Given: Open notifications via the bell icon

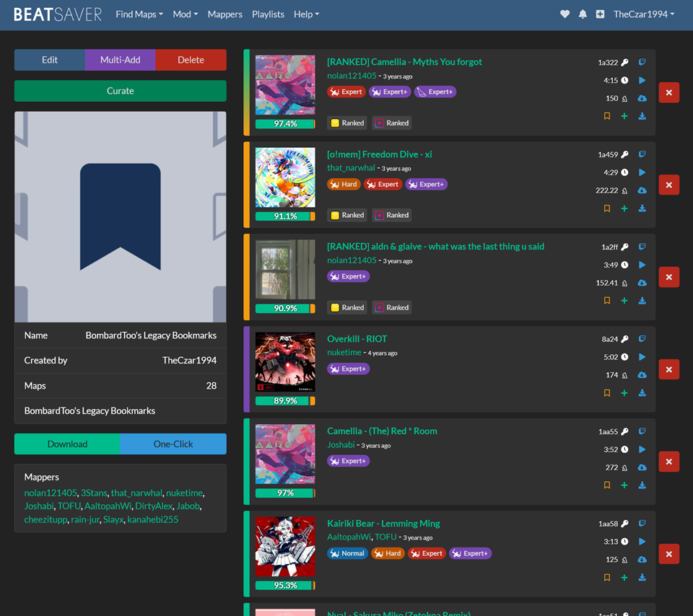Looking at the screenshot, I should point(583,14).
